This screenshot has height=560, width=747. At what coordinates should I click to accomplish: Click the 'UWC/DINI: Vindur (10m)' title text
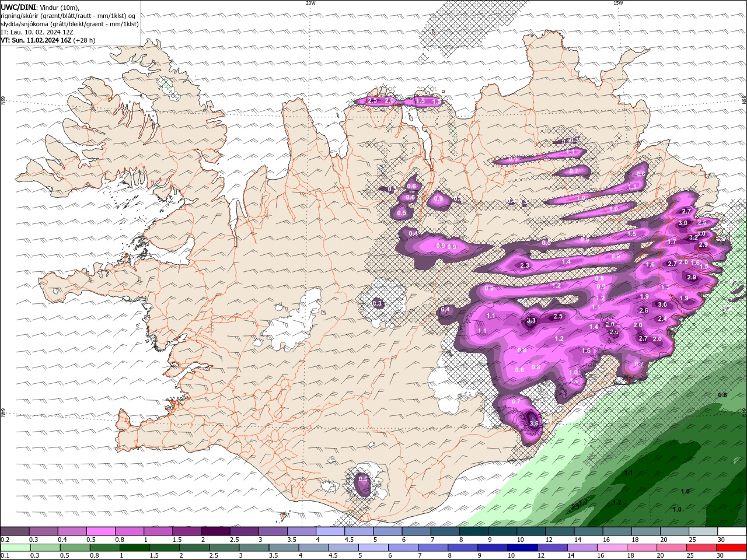[40, 7]
